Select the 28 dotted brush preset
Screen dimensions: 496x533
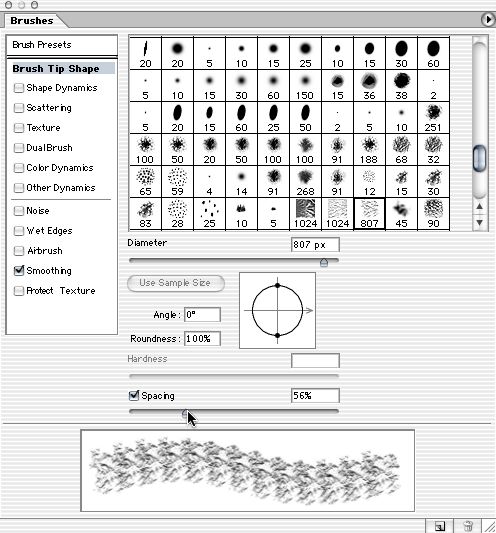coord(177,214)
